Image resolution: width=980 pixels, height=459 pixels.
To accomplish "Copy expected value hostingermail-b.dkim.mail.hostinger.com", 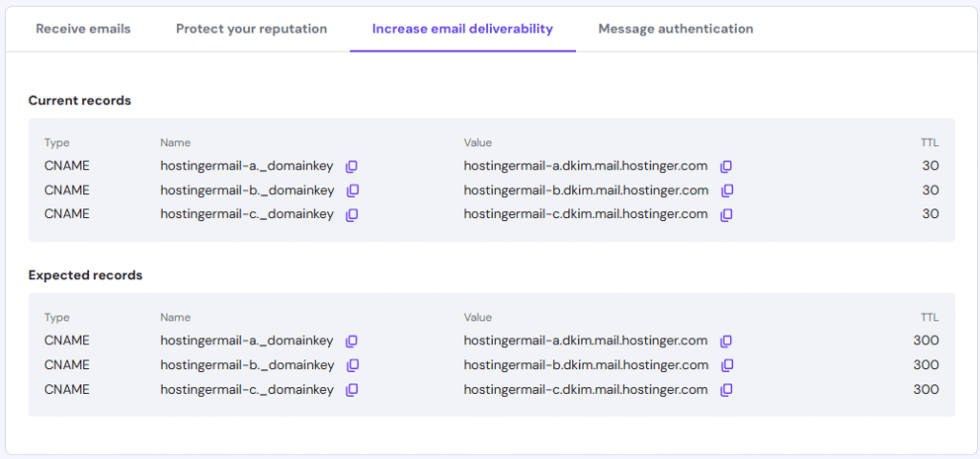I will 727,365.
